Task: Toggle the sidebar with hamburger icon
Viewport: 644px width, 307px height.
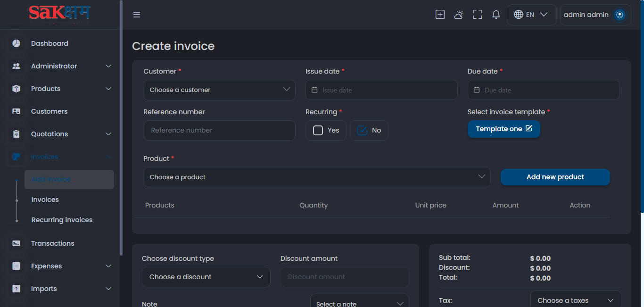Action: click(137, 14)
